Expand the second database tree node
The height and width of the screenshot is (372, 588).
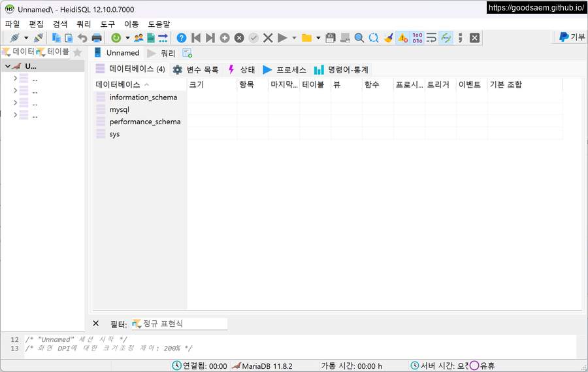coord(16,90)
